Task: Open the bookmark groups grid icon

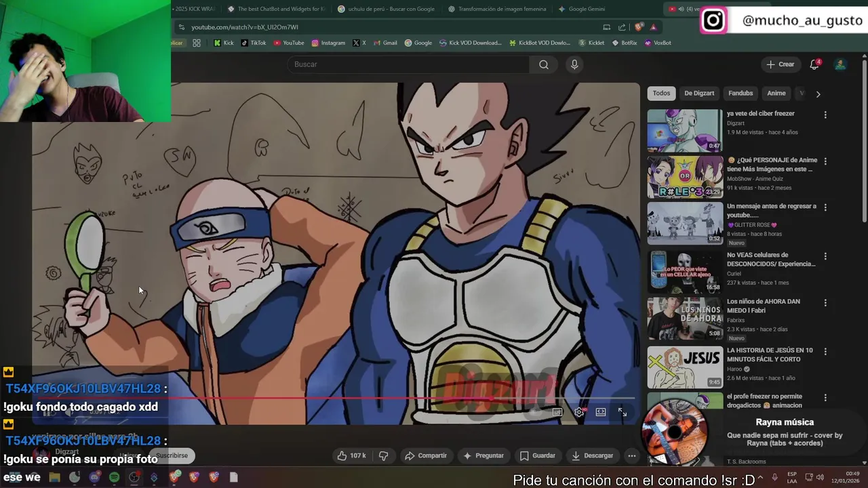Action: (x=197, y=43)
